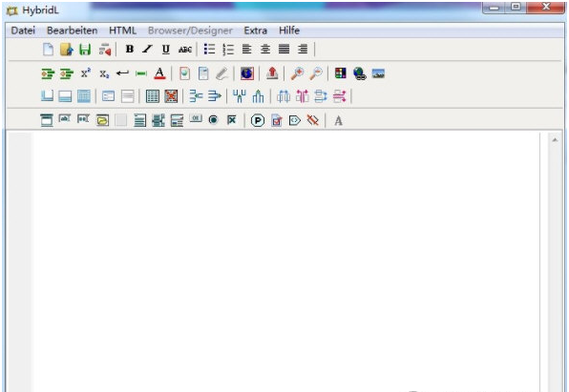Insert a line break arrow
Screen dimensions: 569x392
click(122, 73)
